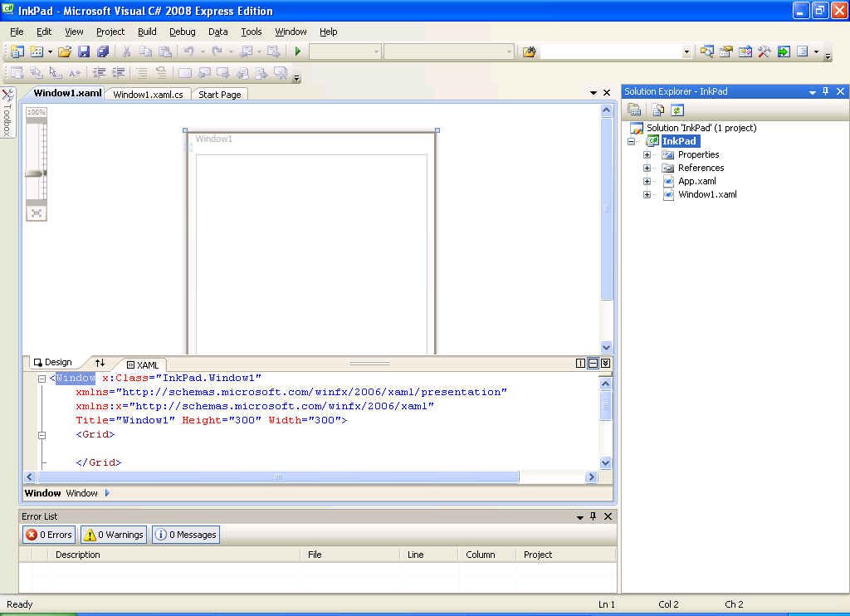Viewport: 850px width, 616px height.
Task: Click Solution Explorer Properties icon
Action: tap(634, 110)
